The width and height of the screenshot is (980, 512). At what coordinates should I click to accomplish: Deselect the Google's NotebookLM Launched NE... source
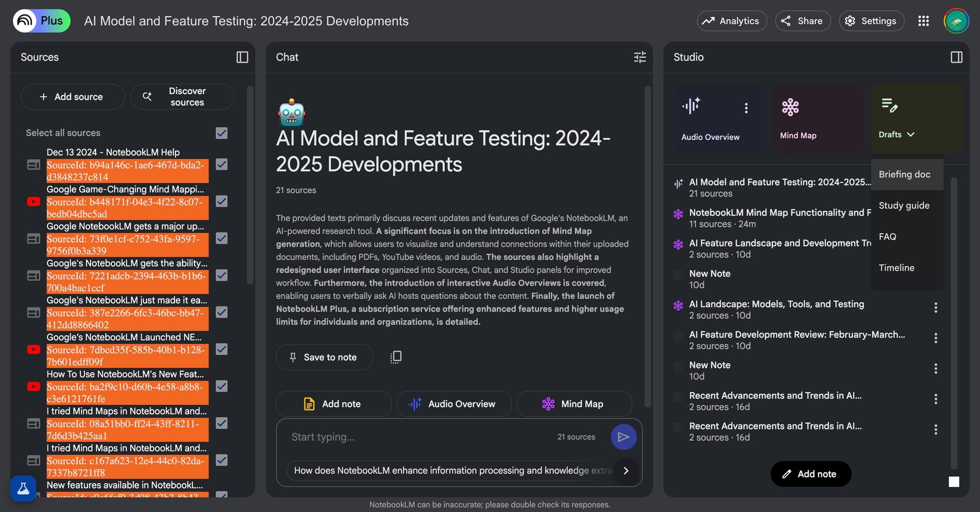221,349
